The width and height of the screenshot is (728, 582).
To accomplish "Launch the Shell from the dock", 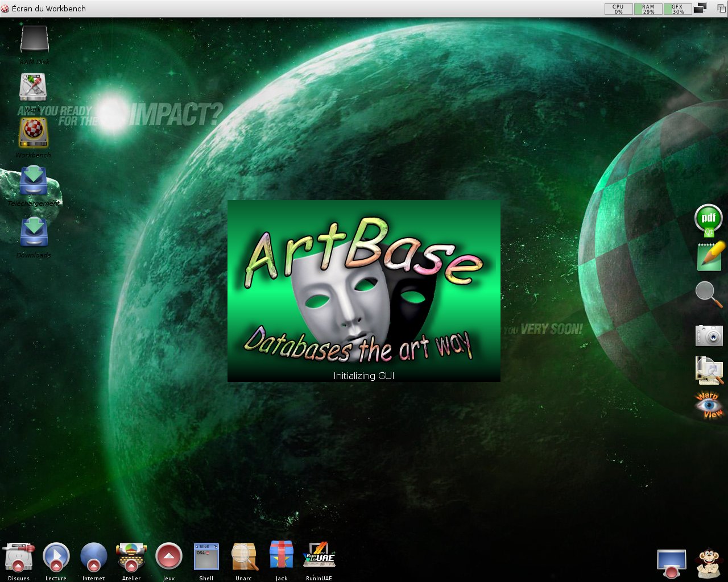I will [206, 556].
